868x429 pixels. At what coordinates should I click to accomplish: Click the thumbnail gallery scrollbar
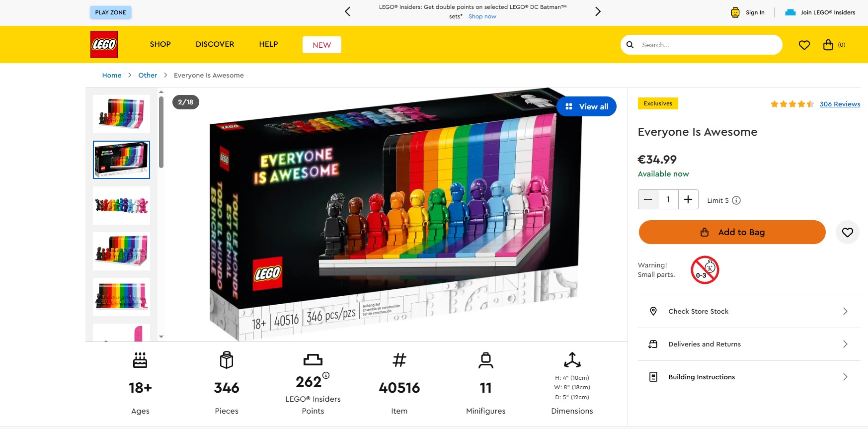point(161,132)
